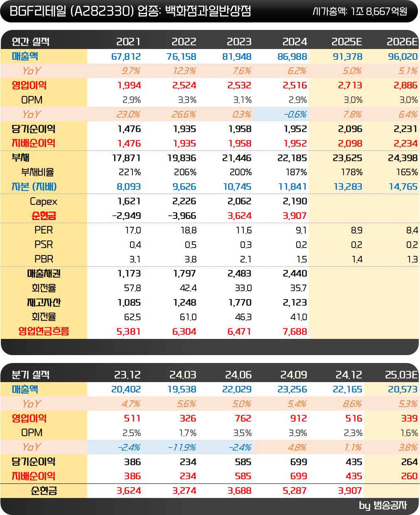The width and height of the screenshot is (420, 515).
Task: Select annual 순현금 value -3,966
Action: click(182, 216)
